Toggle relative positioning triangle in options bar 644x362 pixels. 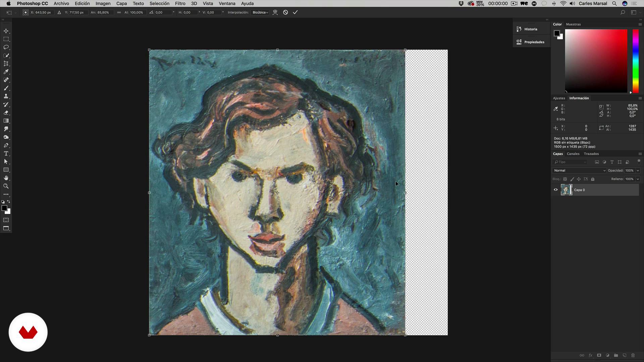(59, 12)
